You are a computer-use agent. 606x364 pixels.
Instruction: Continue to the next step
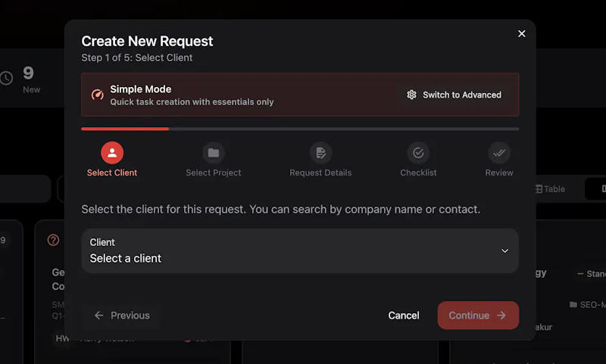[x=478, y=316]
